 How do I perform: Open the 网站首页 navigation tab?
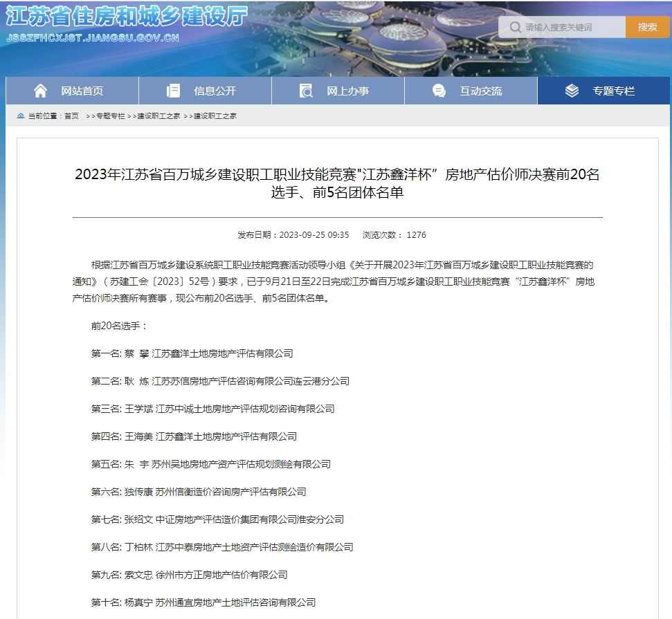coord(82,91)
